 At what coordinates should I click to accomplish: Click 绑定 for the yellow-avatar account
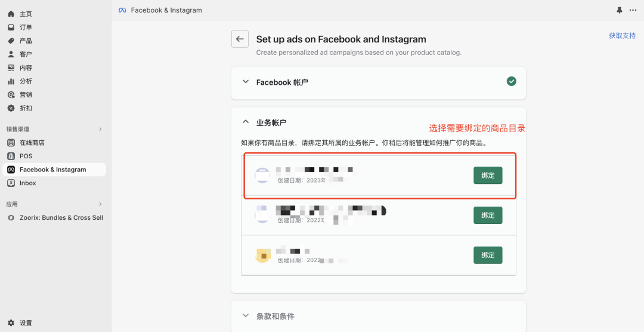click(x=488, y=255)
